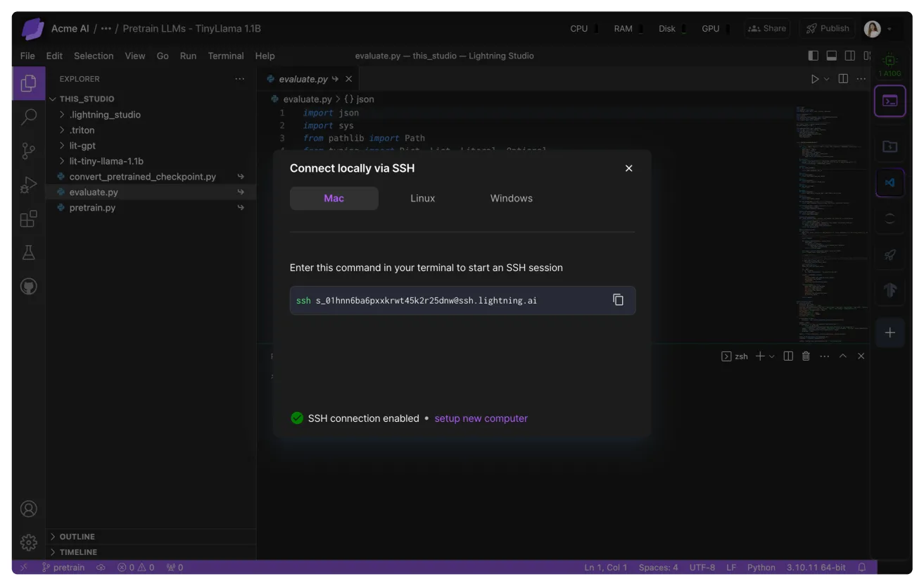Open the drive folder plugin in right sidebar

point(890,146)
